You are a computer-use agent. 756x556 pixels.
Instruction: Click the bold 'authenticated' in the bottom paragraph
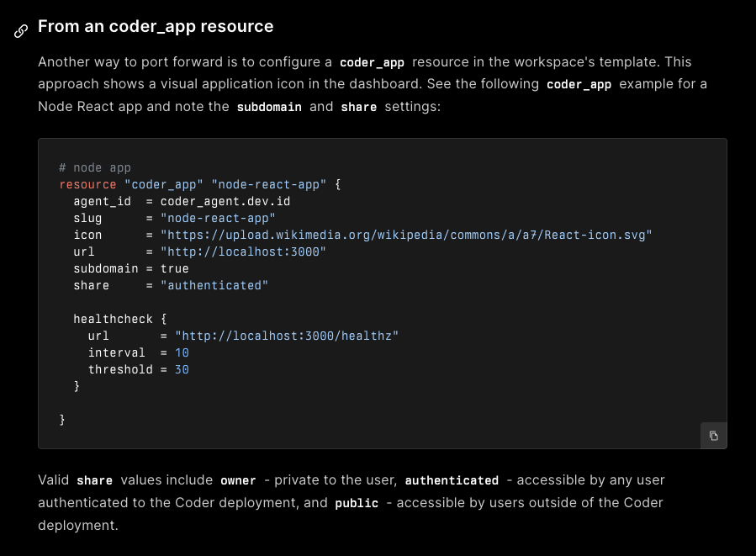point(452,480)
